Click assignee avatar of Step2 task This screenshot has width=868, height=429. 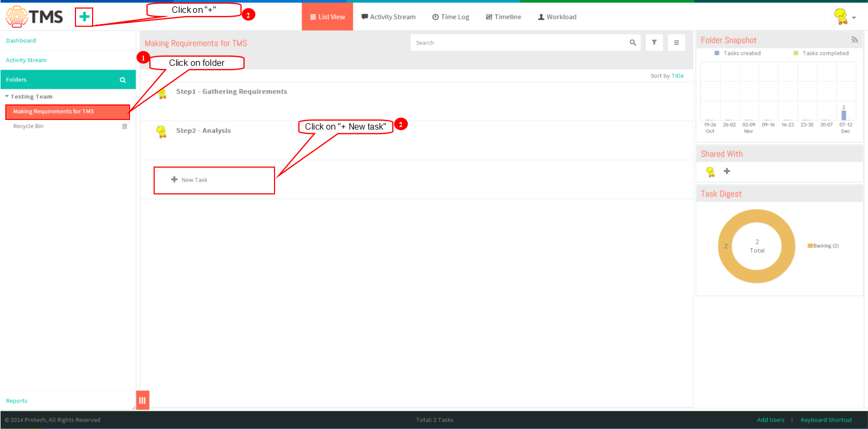tap(161, 132)
